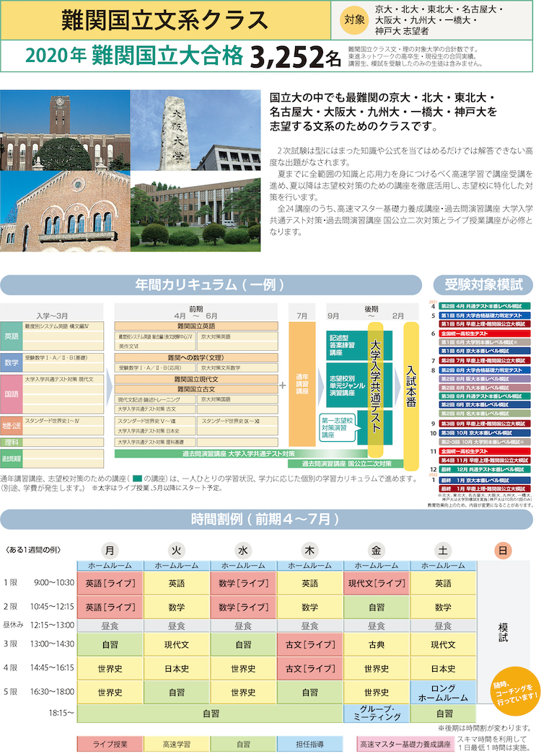Click the 現代文記述・論述トレーニング cell
Image resolution: width=541 pixels, height=756 pixels.
click(x=155, y=399)
